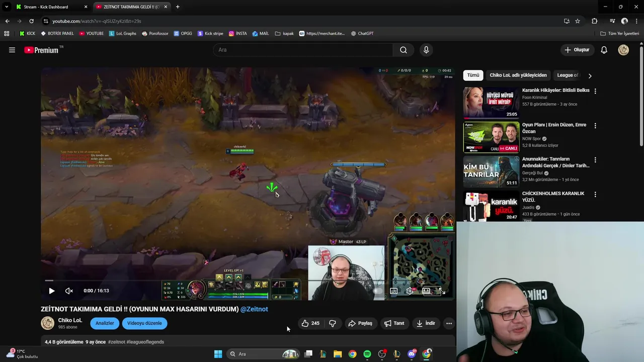The height and width of the screenshot is (362, 644).
Task: Open Oyun Planı live video thumbnail
Action: pyautogui.click(x=491, y=137)
